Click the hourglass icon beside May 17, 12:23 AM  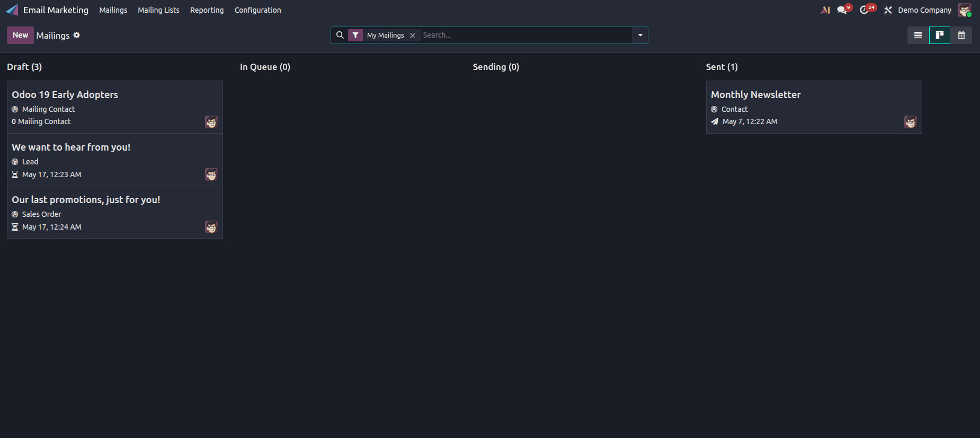[15, 174]
